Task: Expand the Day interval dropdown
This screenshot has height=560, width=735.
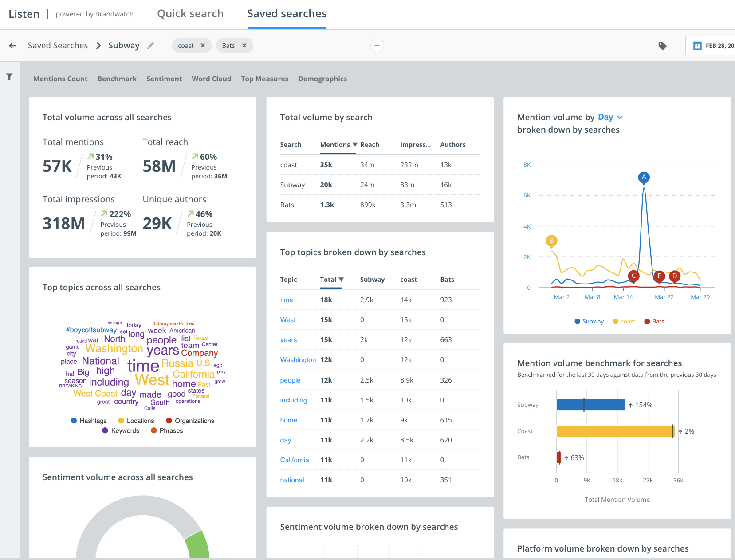Action: point(610,117)
